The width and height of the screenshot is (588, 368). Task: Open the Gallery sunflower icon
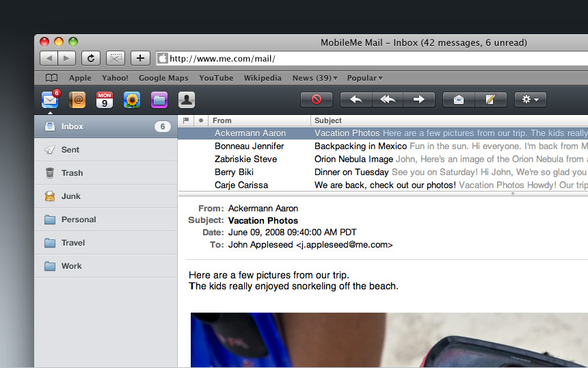tap(132, 100)
